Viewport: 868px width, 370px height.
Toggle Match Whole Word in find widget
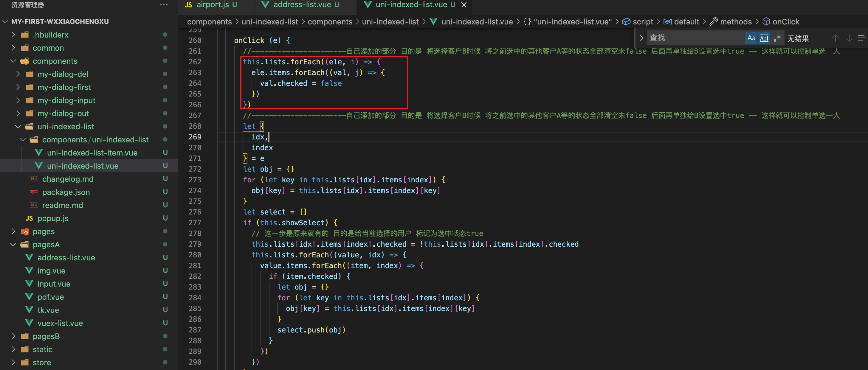point(764,38)
